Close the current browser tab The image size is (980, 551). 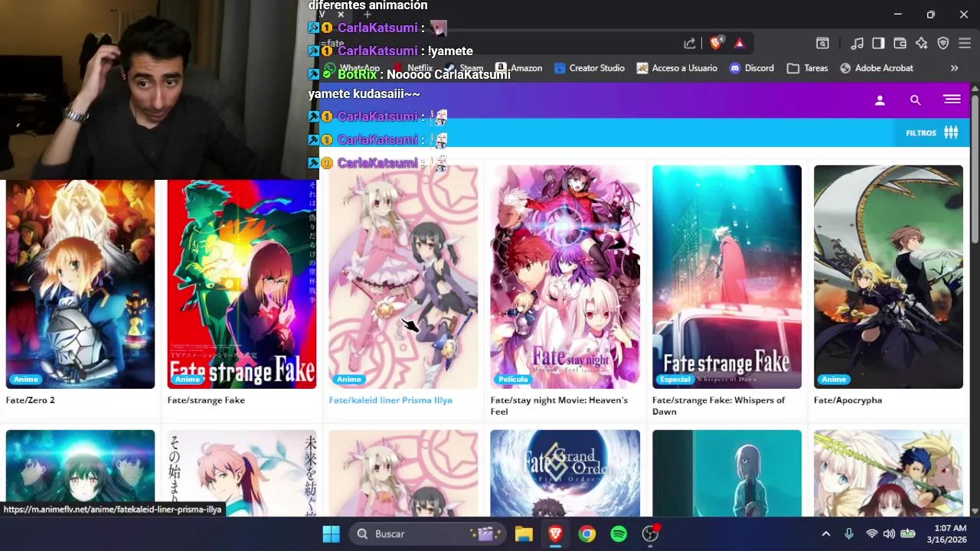pos(341,14)
